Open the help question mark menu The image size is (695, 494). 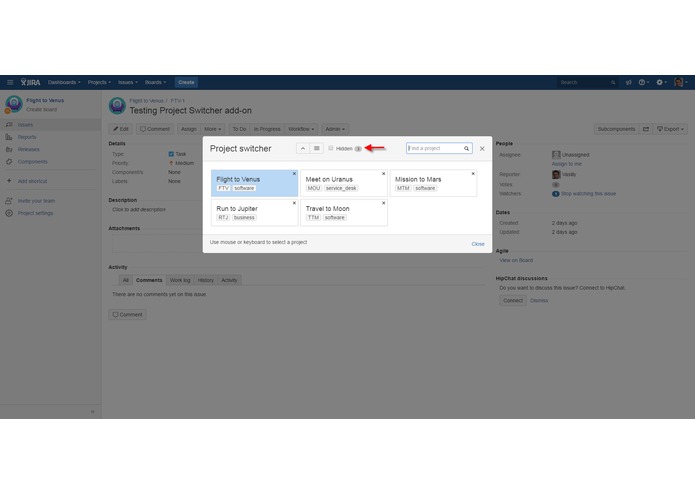click(x=643, y=82)
